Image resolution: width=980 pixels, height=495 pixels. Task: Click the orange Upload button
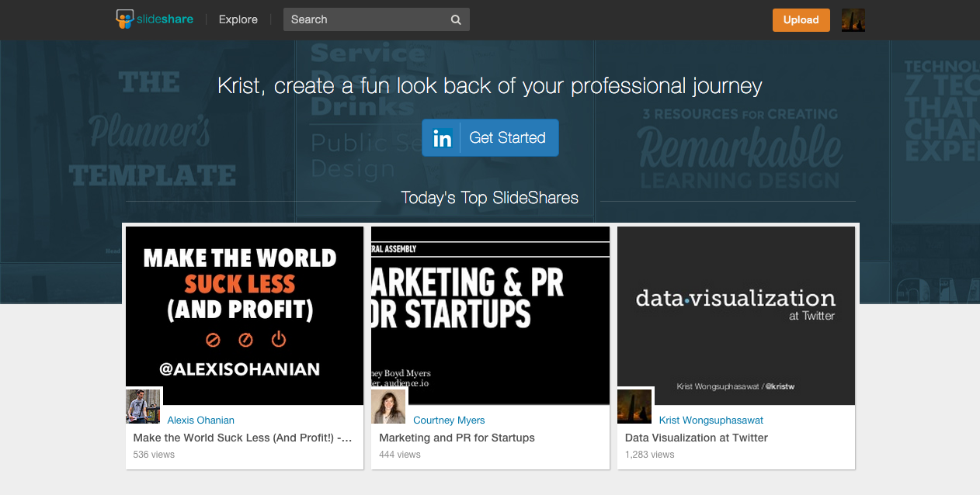pos(801,20)
